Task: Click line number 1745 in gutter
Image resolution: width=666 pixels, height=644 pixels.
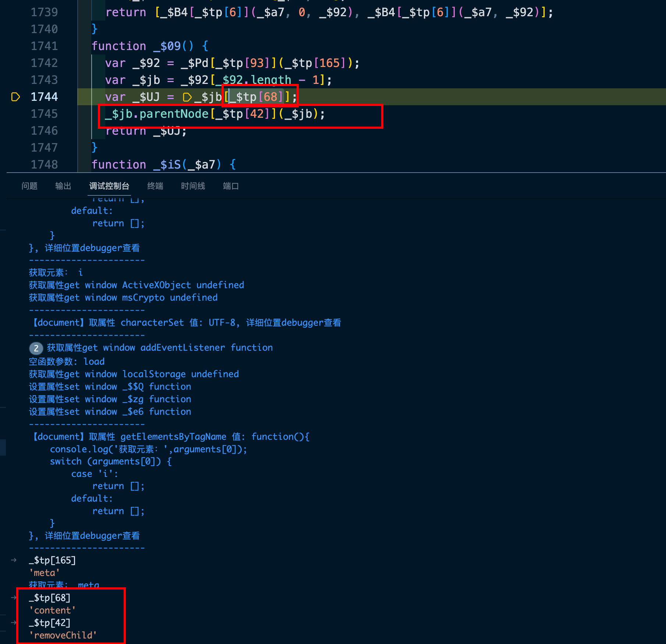Action: click(x=44, y=114)
